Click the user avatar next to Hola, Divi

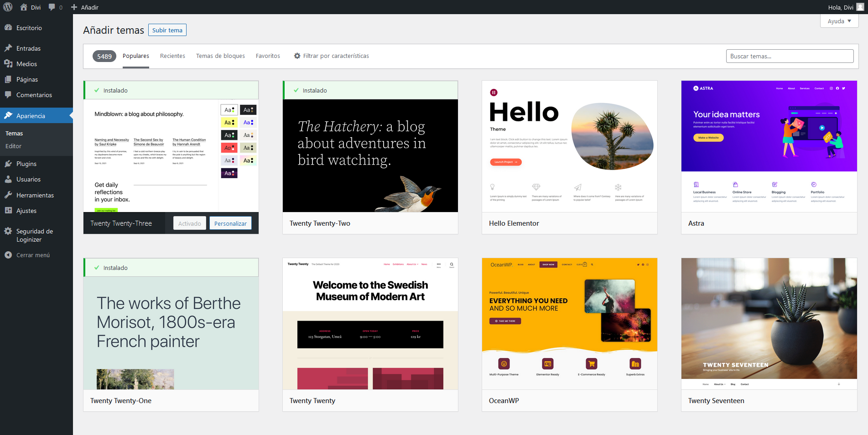[x=860, y=7]
